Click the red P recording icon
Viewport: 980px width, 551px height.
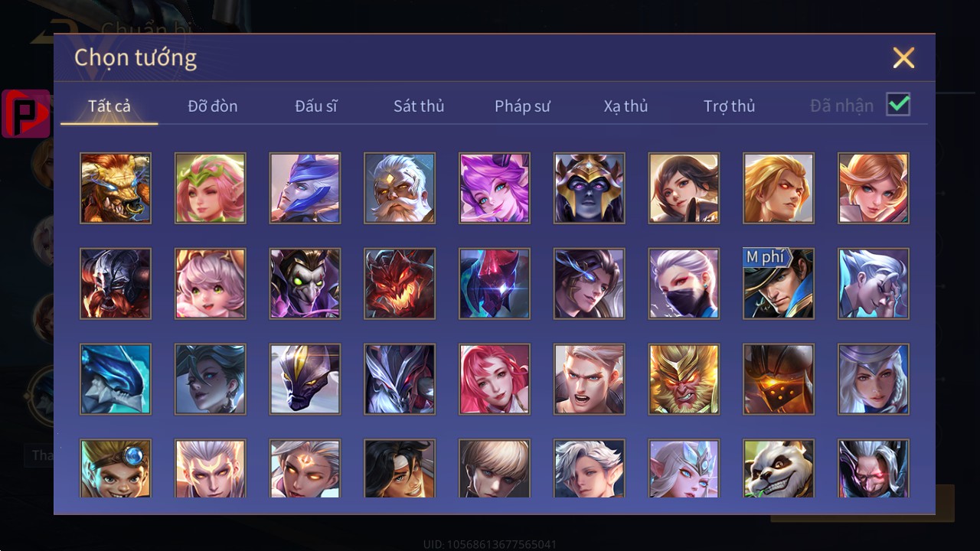tap(26, 113)
